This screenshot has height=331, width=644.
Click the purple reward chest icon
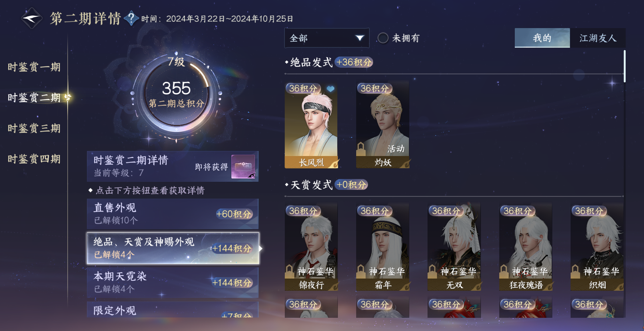[x=243, y=167]
